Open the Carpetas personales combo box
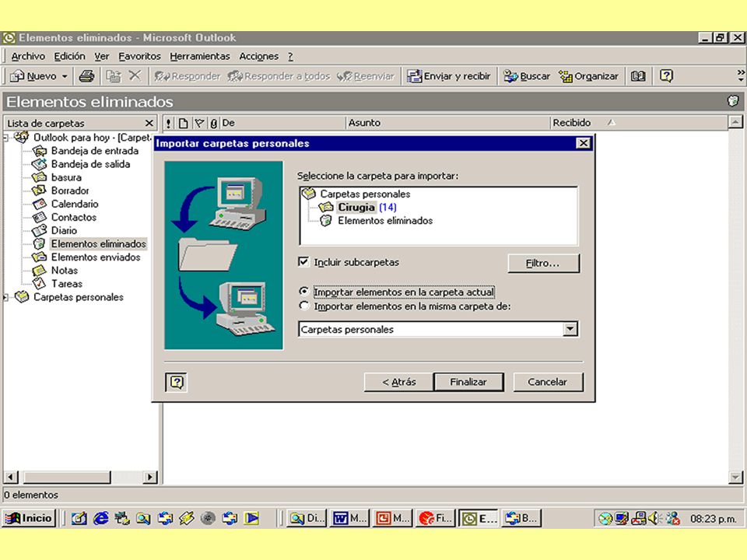Image resolution: width=747 pixels, height=560 pixels. tap(570, 329)
